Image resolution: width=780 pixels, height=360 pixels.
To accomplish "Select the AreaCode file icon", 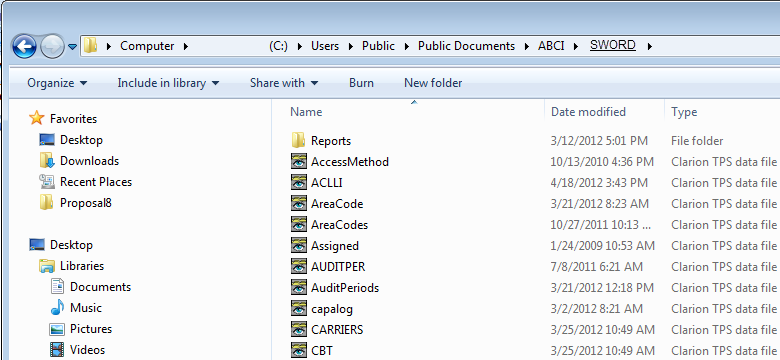I will point(298,203).
